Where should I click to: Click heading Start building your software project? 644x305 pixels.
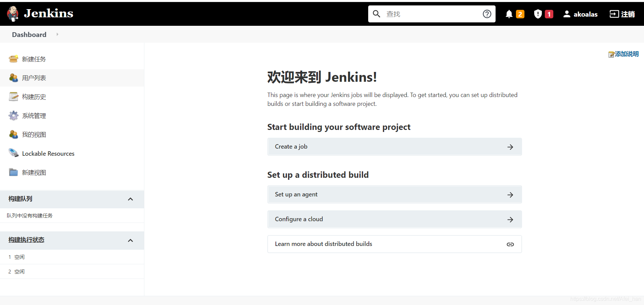tap(339, 127)
